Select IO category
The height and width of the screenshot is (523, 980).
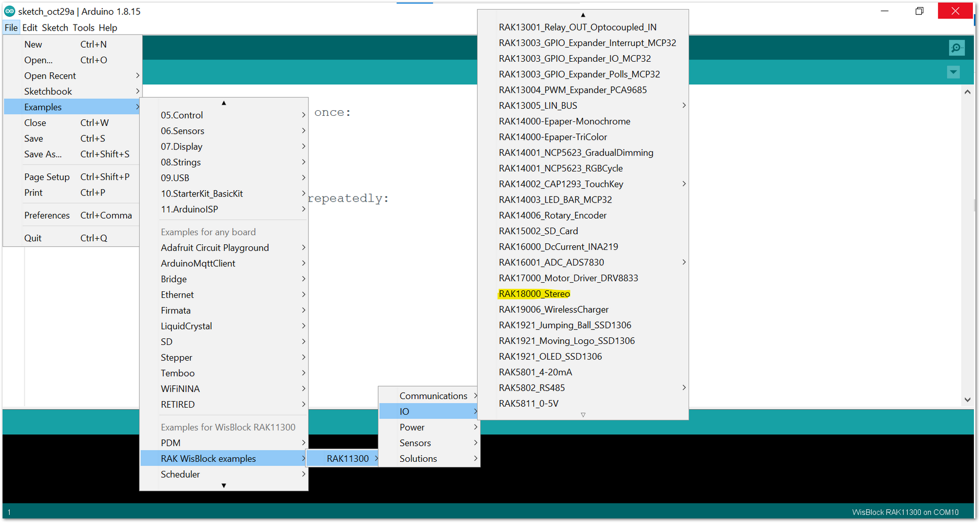[429, 412]
